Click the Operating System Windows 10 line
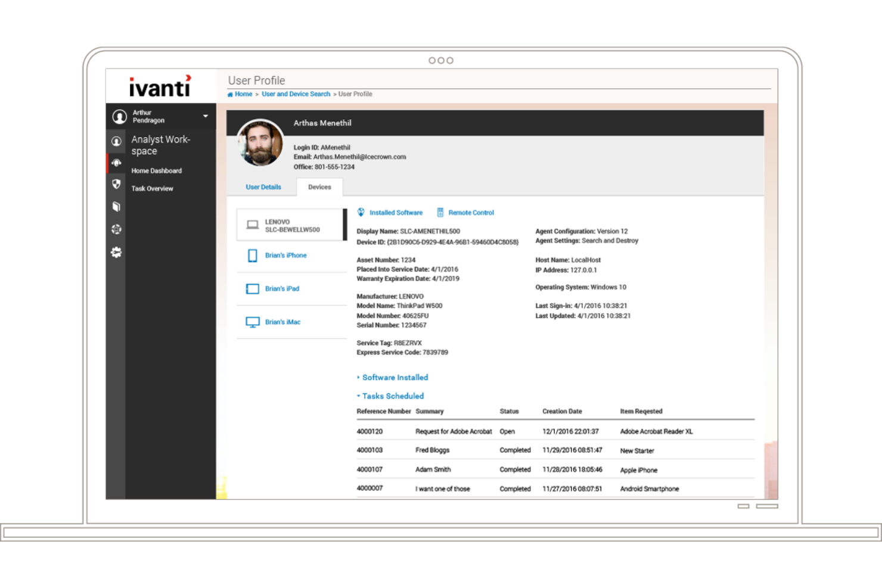Screen dimensions: 882x588 (x=581, y=287)
